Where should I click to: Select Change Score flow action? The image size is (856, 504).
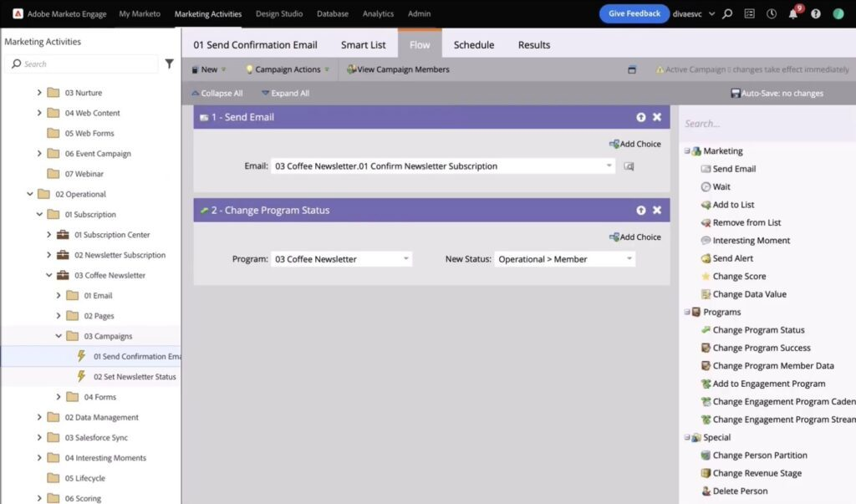[733, 277]
